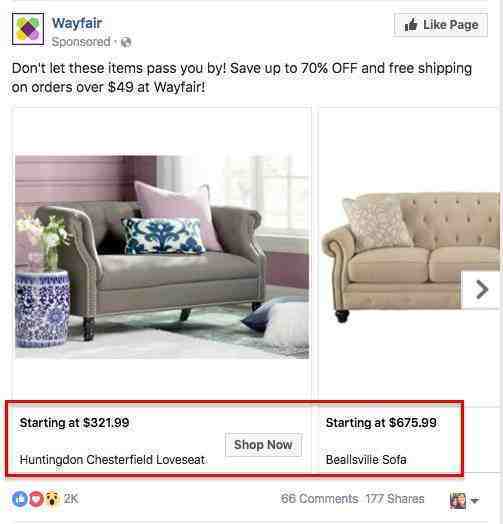Click the Shop Now button

[x=263, y=445]
